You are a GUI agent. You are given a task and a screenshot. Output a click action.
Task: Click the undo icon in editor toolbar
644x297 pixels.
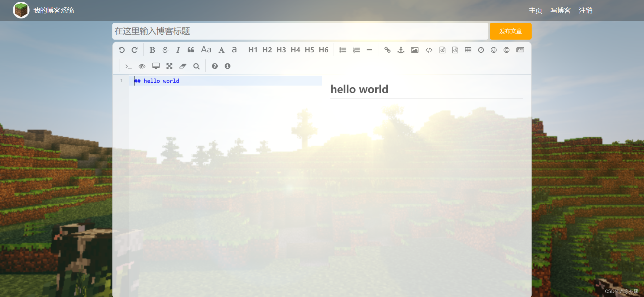(122, 50)
